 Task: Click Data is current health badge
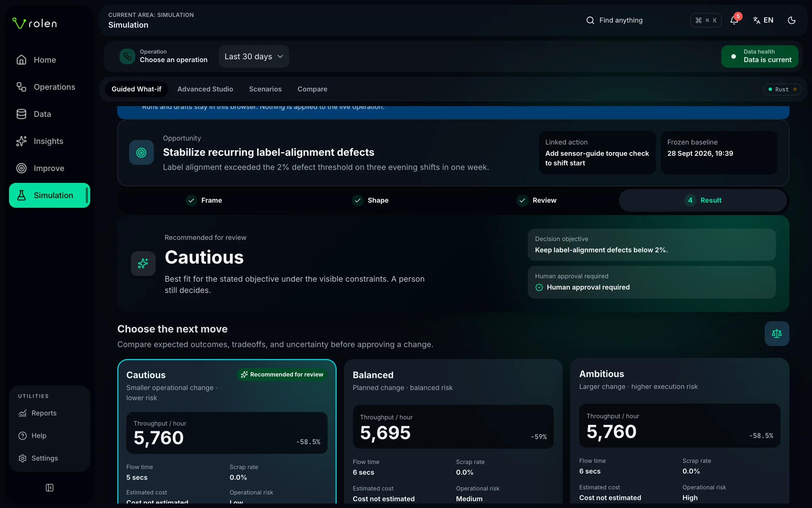tap(760, 56)
